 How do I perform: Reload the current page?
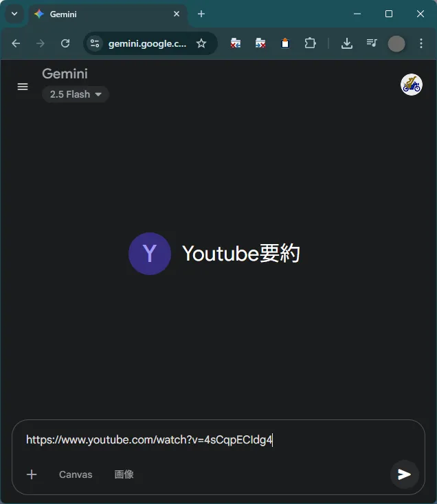[x=65, y=43]
